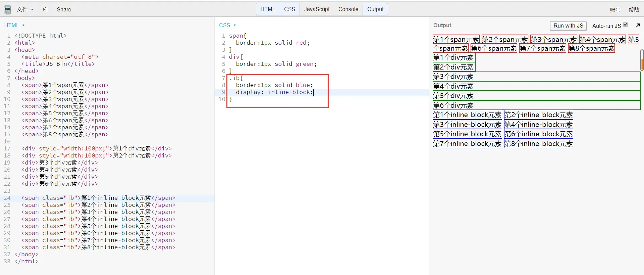The image size is (644, 275).
Task: Click the 第5个span元素 line in HTML code
Action: 65,113
